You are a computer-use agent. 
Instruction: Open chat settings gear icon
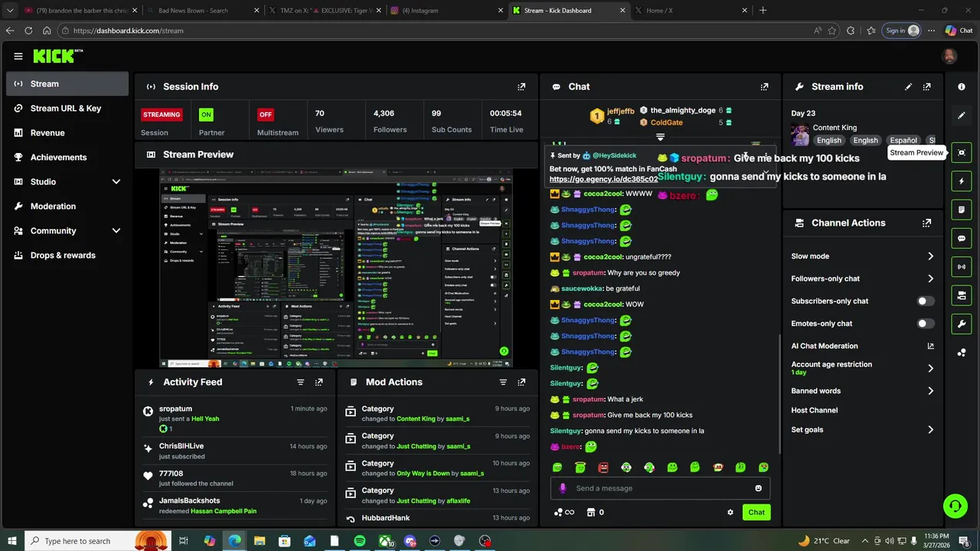(730, 512)
